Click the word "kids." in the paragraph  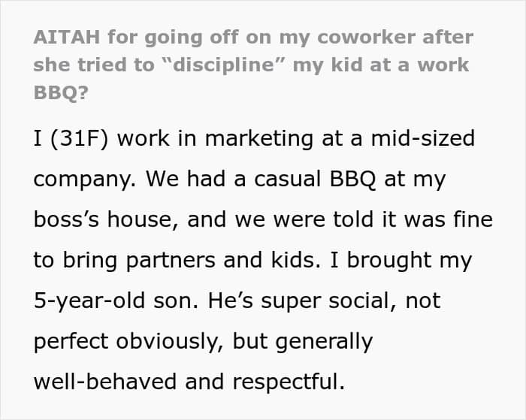coord(295,260)
